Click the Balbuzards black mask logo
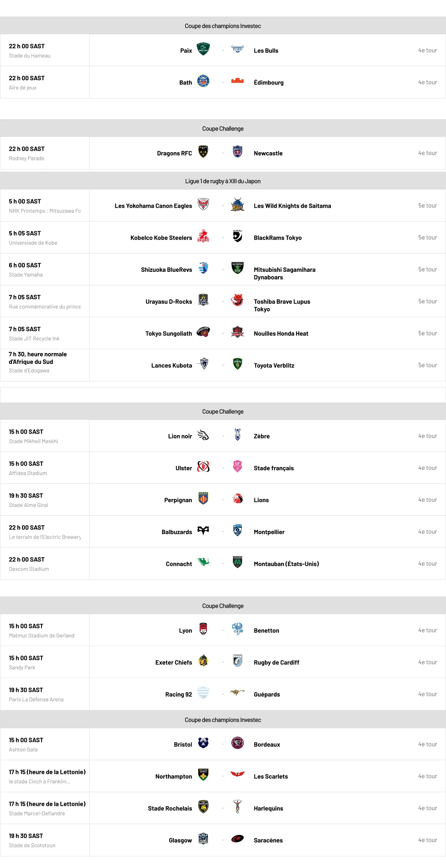 click(x=203, y=530)
